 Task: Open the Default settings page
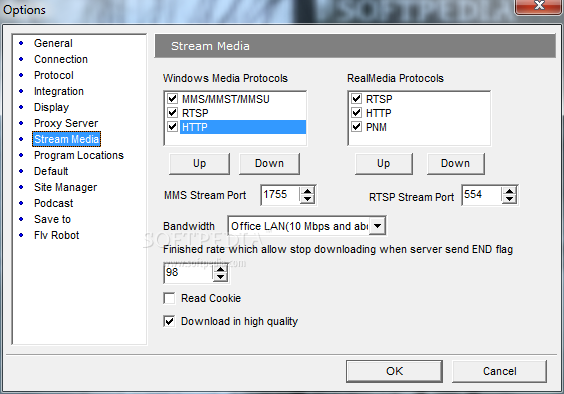(51, 171)
